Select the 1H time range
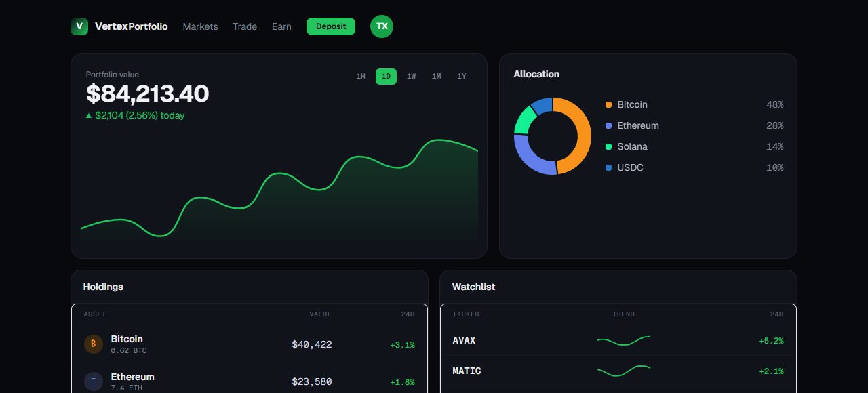868x393 pixels. pyautogui.click(x=361, y=77)
